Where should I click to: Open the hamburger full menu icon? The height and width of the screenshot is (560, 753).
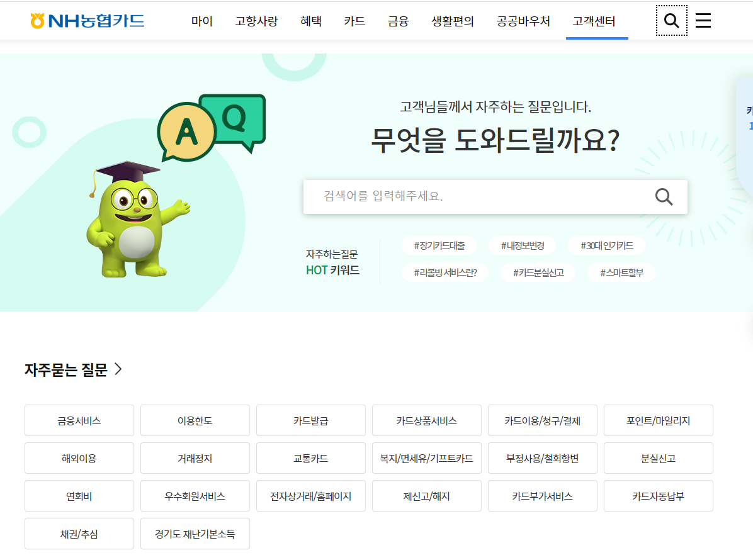coord(703,21)
